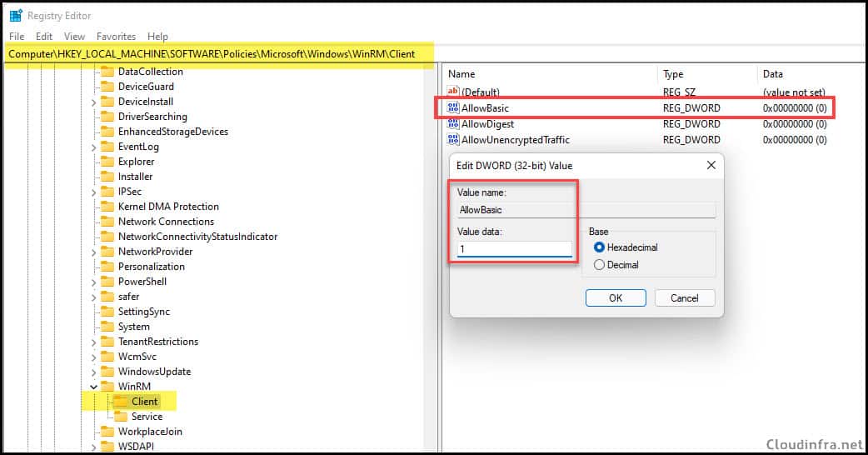Click the NetworkConnectivityStatusIndicator folder icon
Viewport: 868px width, 455px height.
(x=107, y=237)
